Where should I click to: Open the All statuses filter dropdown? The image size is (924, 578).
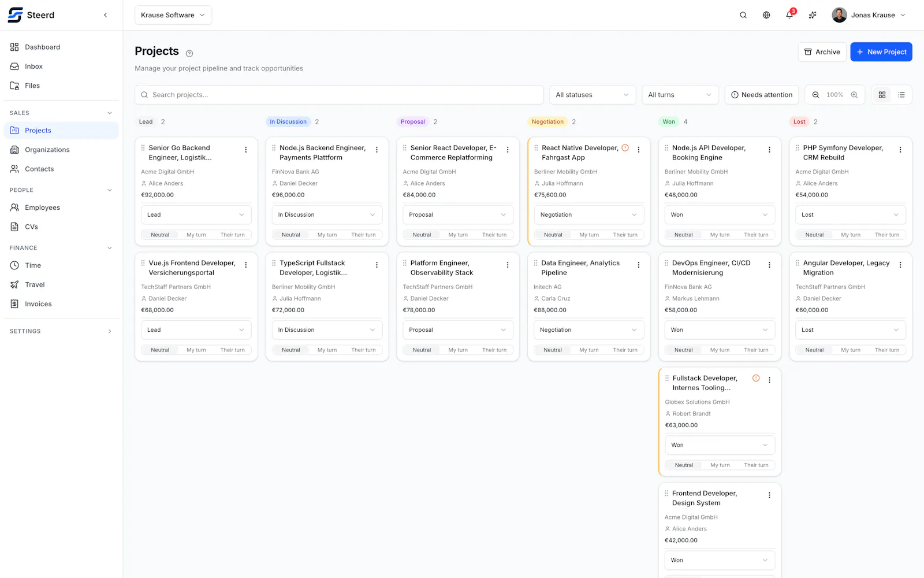(593, 95)
